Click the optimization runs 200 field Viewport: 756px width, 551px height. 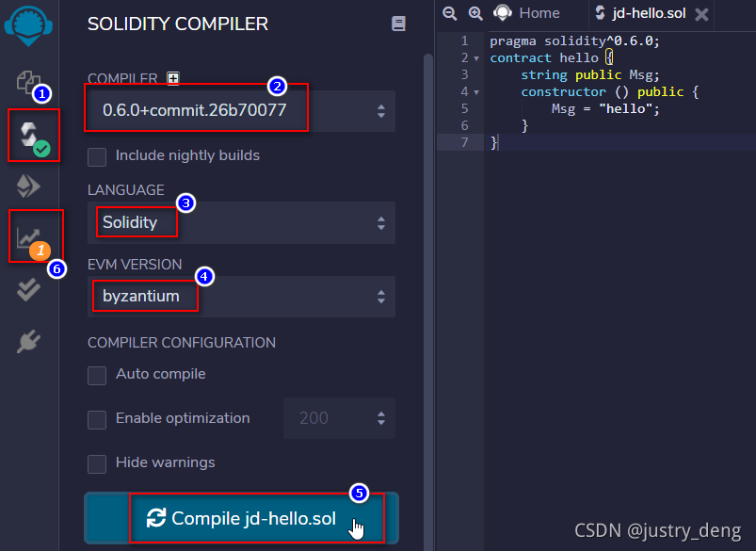340,418
